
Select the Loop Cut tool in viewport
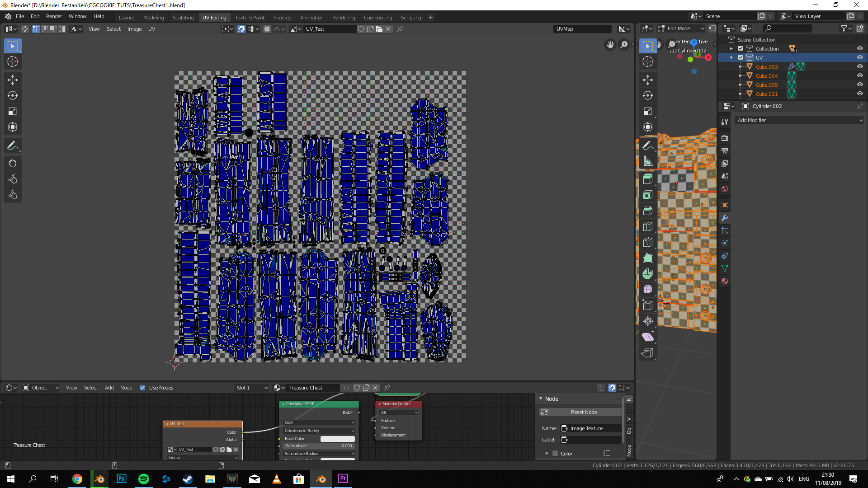(648, 226)
